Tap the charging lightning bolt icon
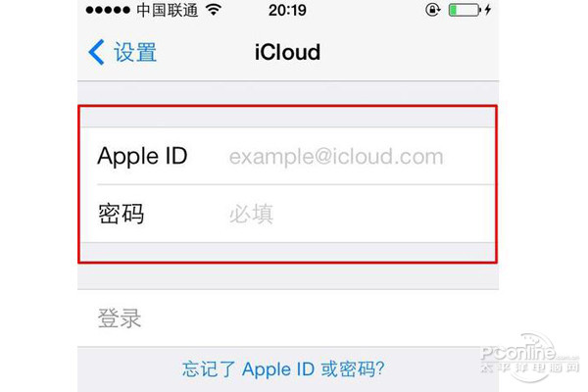The height and width of the screenshot is (392, 588). pos(487,10)
